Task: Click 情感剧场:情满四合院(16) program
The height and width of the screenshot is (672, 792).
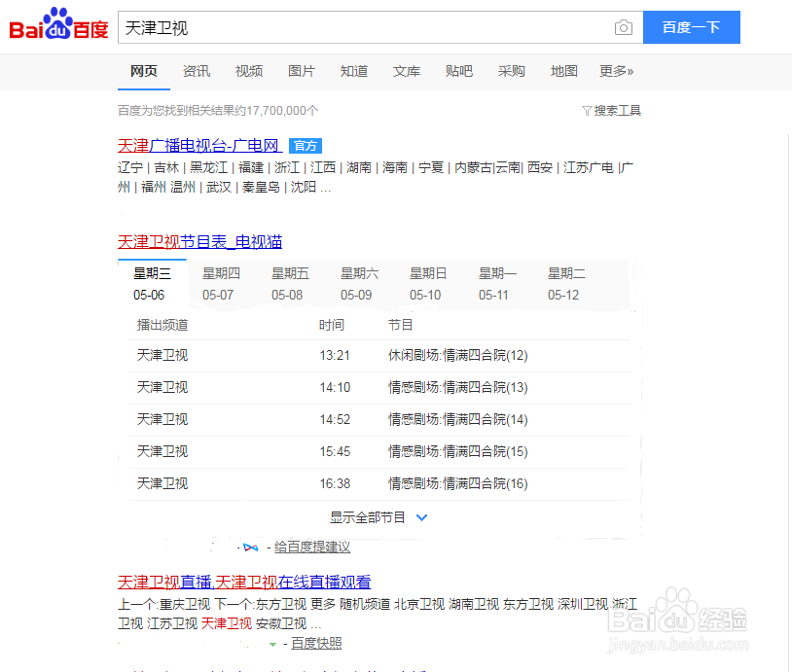Action: (457, 483)
